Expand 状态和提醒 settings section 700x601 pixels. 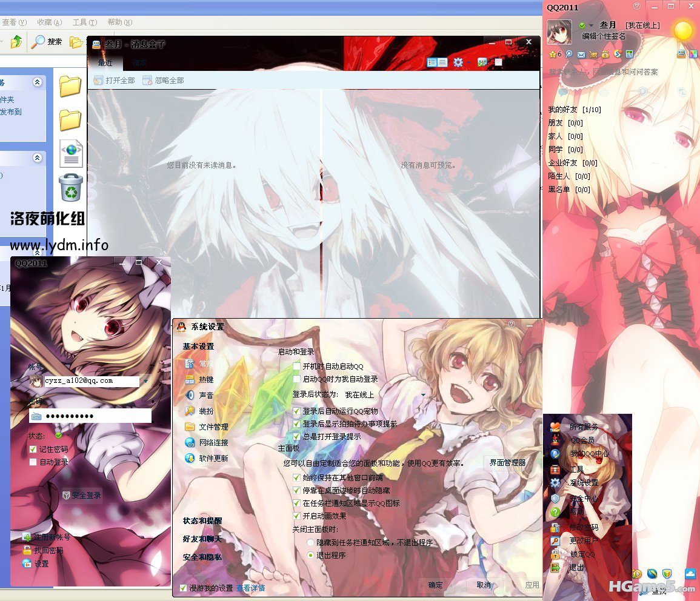coord(202,520)
